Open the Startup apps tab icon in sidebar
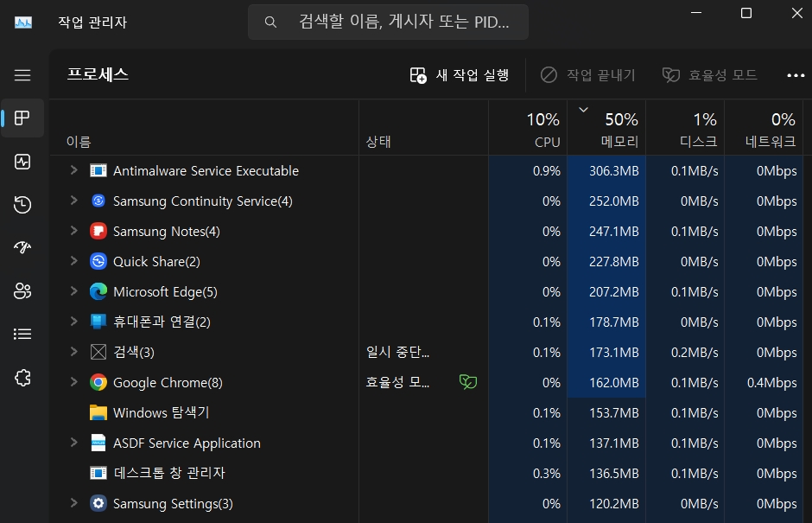The height and width of the screenshot is (523, 812). coord(22,247)
